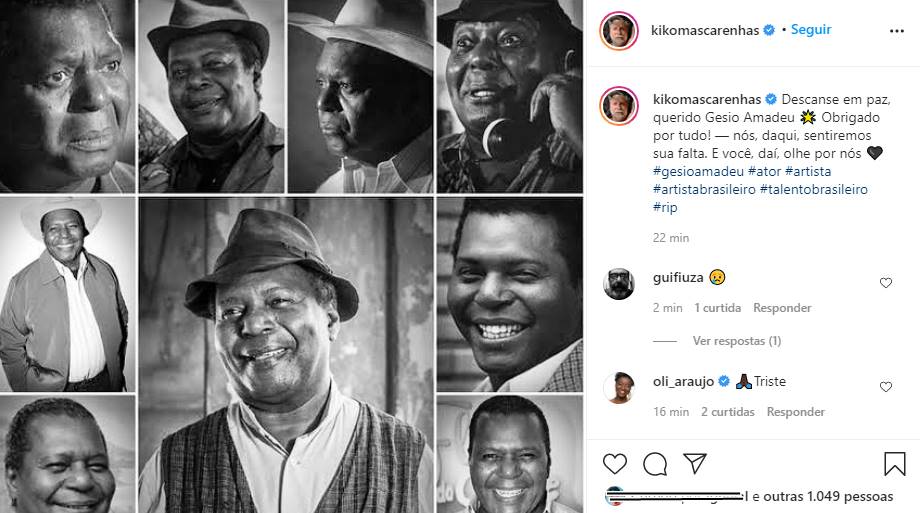Open guifiuza's avatar picture

click(x=619, y=284)
